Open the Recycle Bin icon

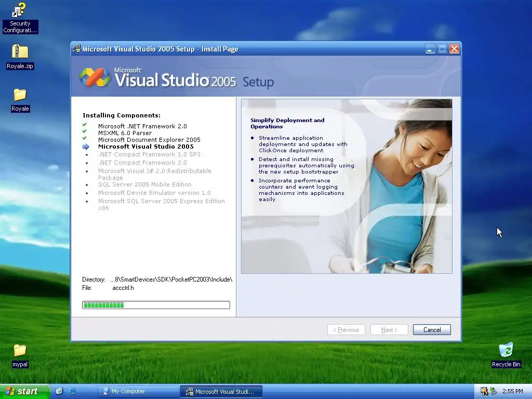click(506, 355)
